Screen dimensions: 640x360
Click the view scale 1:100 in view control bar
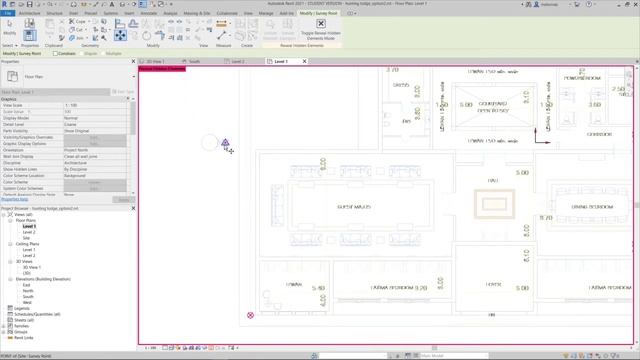150,348
